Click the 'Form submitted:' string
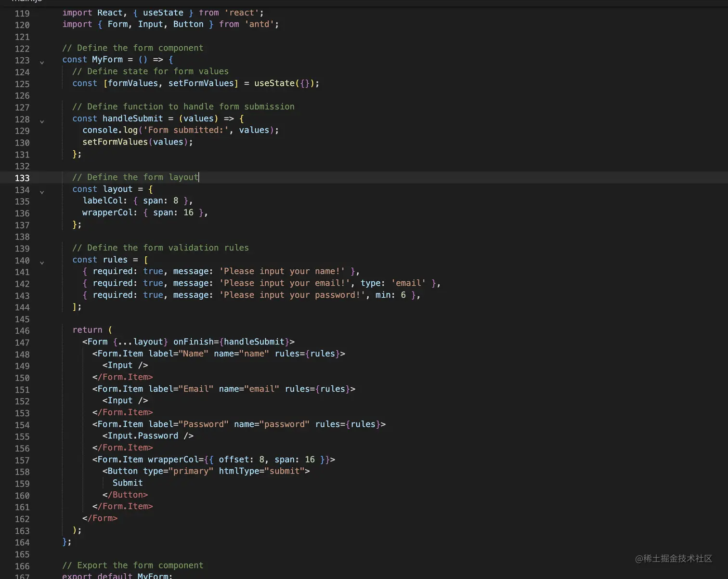Viewport: 728px width, 579px height. coord(186,130)
